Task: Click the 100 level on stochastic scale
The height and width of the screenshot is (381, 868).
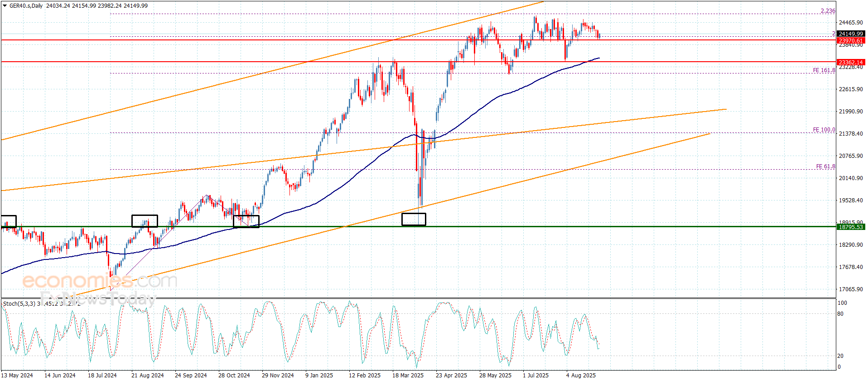Action: [842, 303]
